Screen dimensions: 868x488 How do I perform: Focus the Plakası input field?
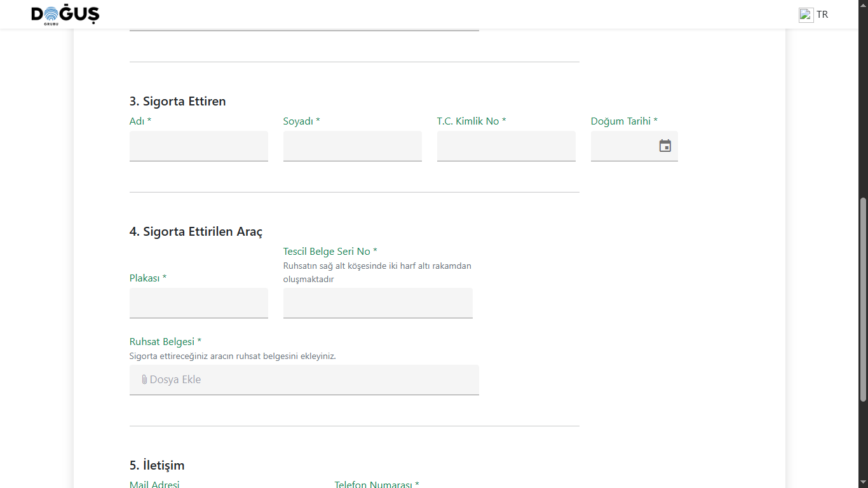[198, 303]
